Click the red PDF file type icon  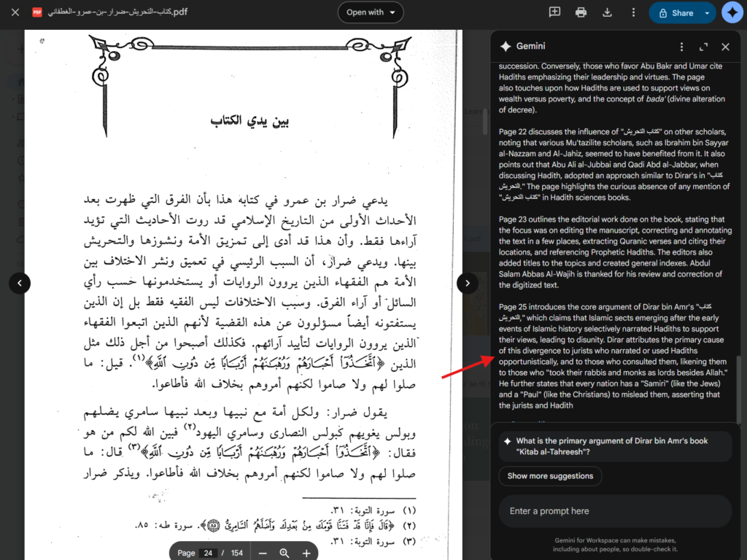tap(37, 12)
